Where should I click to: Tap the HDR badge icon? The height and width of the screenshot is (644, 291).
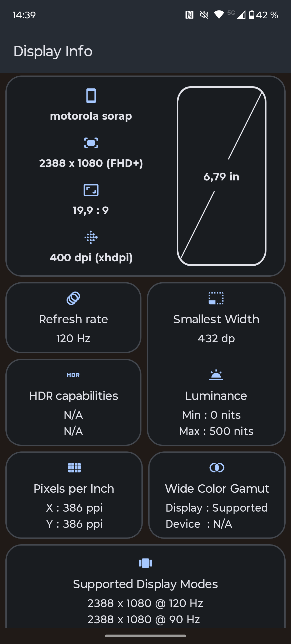coord(73,375)
